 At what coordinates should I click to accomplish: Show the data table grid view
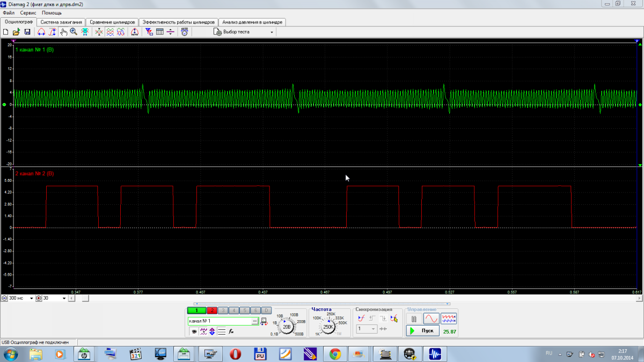coord(159,32)
